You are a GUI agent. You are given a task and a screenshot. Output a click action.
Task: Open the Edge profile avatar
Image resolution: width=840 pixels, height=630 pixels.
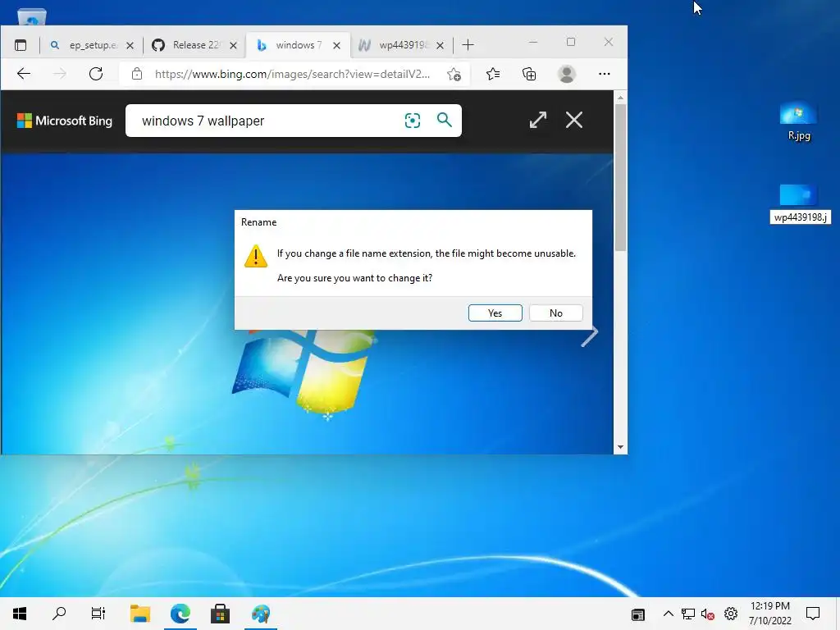[567, 74]
